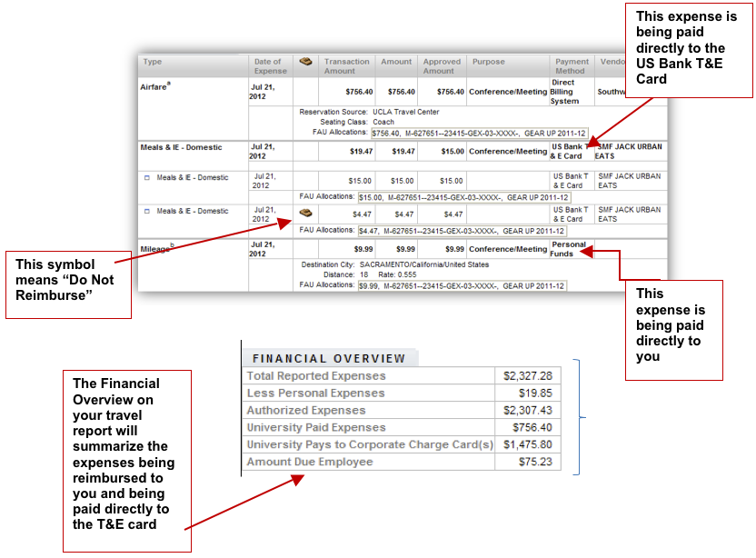
Task: Click Conference/Meeting purpose in the Airfare row
Action: pos(508,92)
